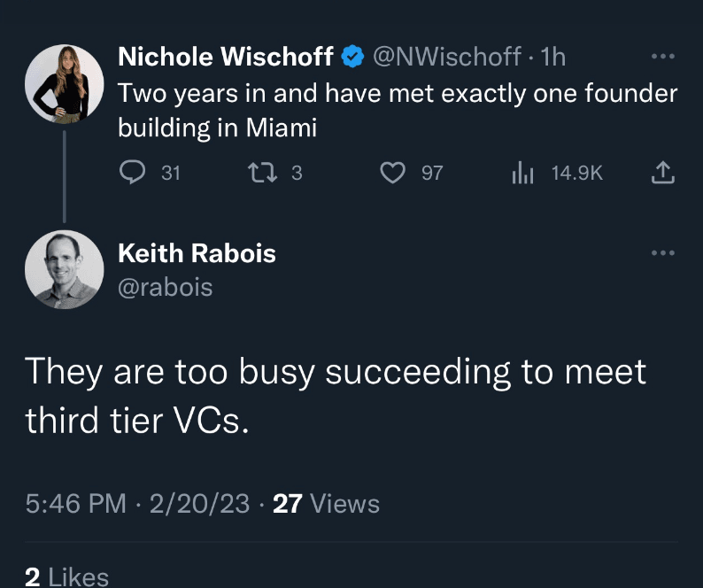Share Nichole Wischoff's tweet
This screenshot has height=588, width=703.
click(661, 173)
